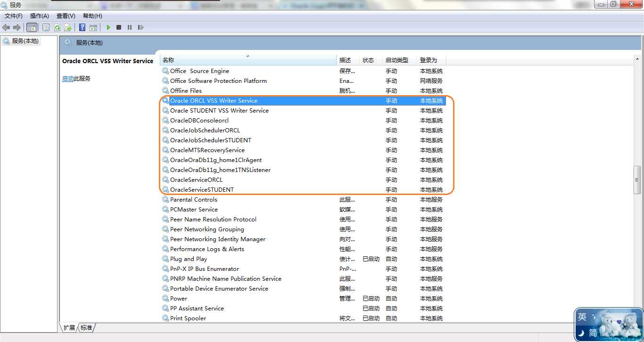
Task: Click the gear icon of Power service
Action: pos(165,298)
